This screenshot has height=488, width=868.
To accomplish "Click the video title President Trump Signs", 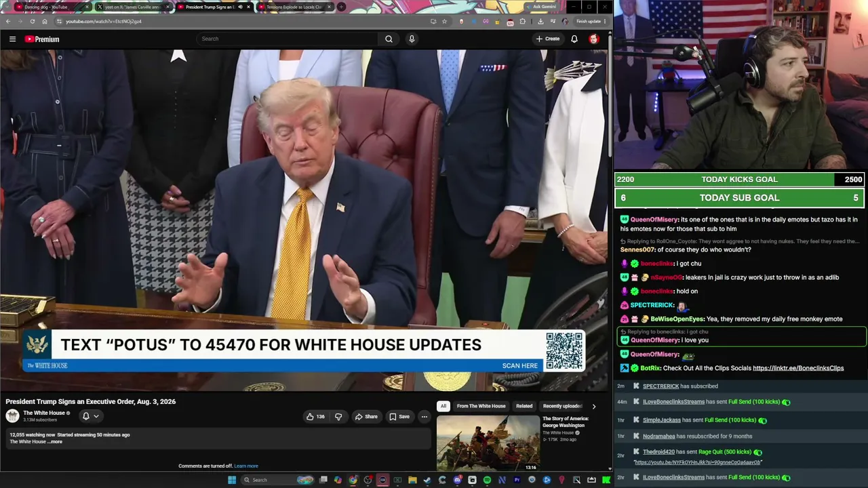I will (x=91, y=402).
